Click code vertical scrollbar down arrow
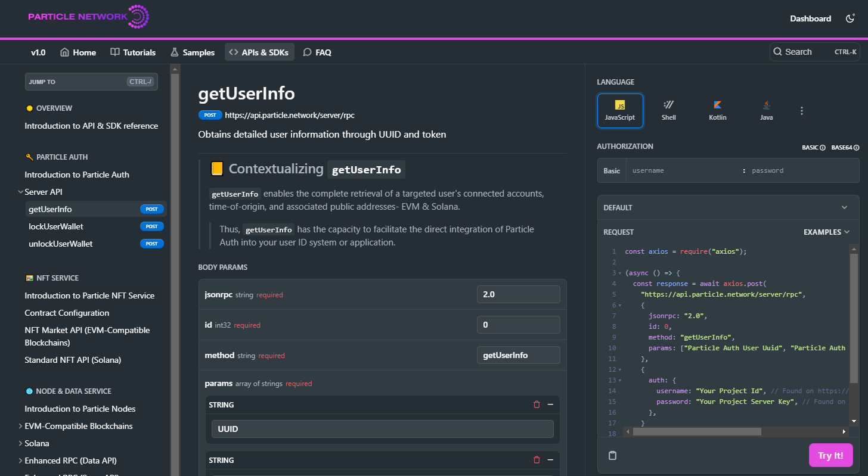The image size is (868, 476). point(854,421)
